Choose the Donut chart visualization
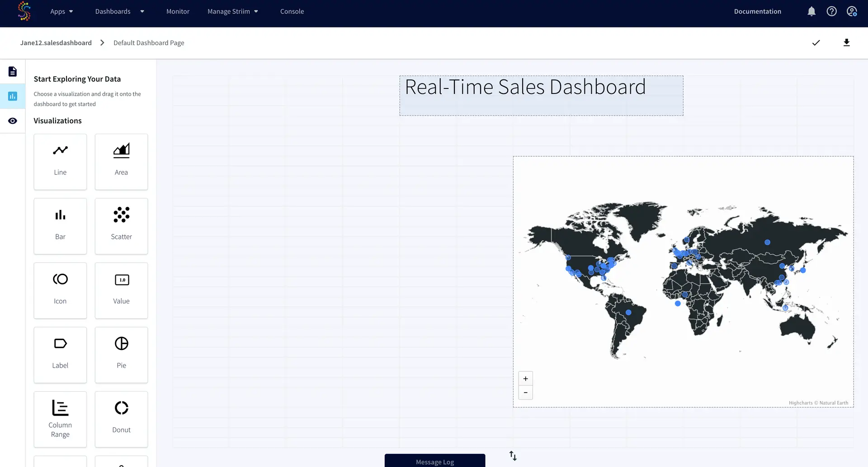868x467 pixels. pyautogui.click(x=121, y=419)
